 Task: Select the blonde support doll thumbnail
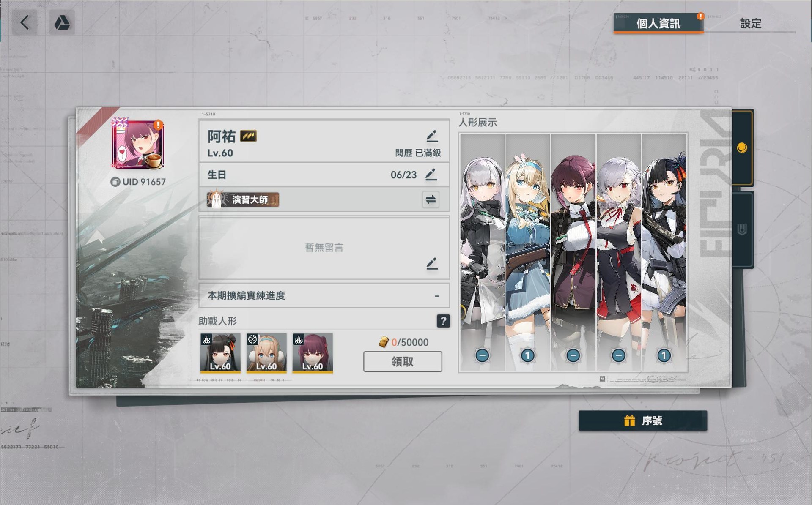[x=266, y=353]
